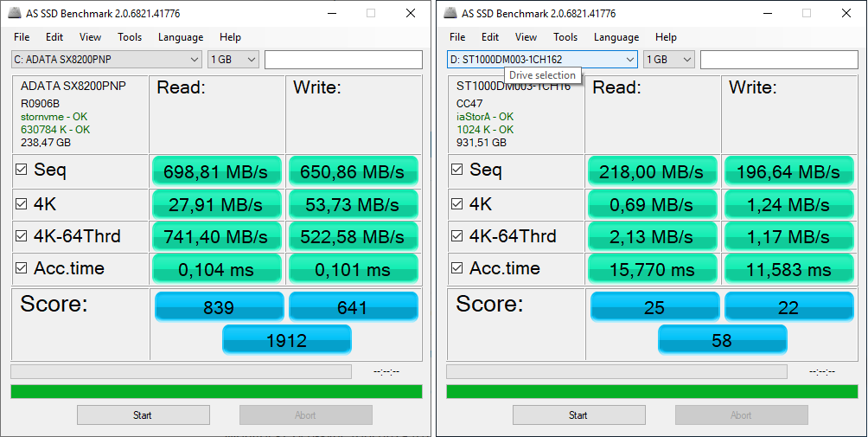Viewport: 868px width, 437px height.
Task: Open the Help menu in the left window
Action: [x=230, y=37]
